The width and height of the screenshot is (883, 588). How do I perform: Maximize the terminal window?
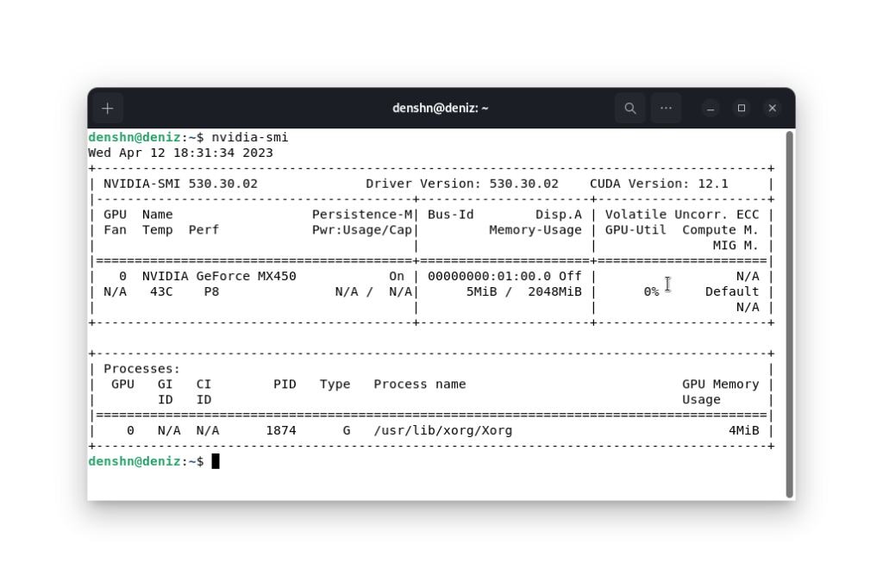[742, 108]
